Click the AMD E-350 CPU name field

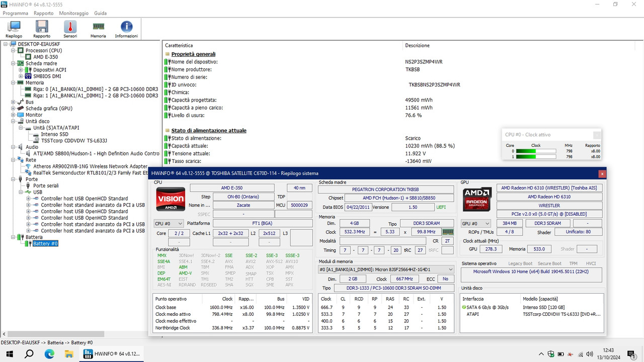point(232,188)
